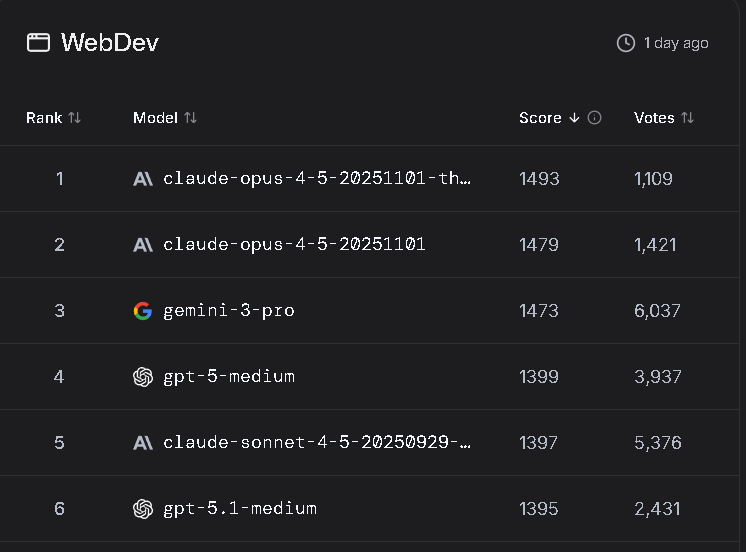Click the WebDev window icon
This screenshot has width=746, height=552.
coord(38,42)
